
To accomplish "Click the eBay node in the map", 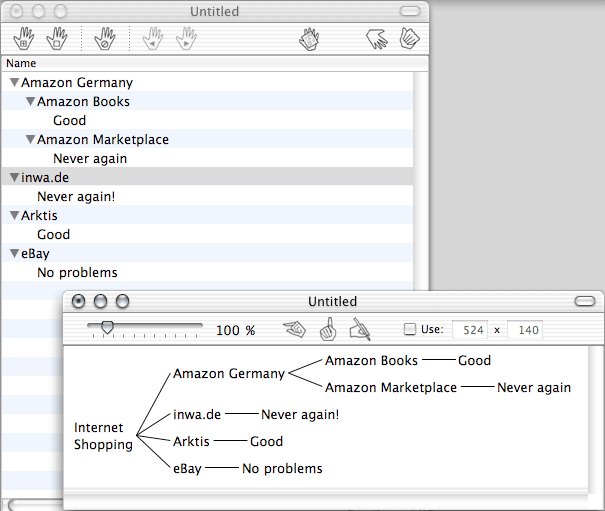I will coord(187,469).
